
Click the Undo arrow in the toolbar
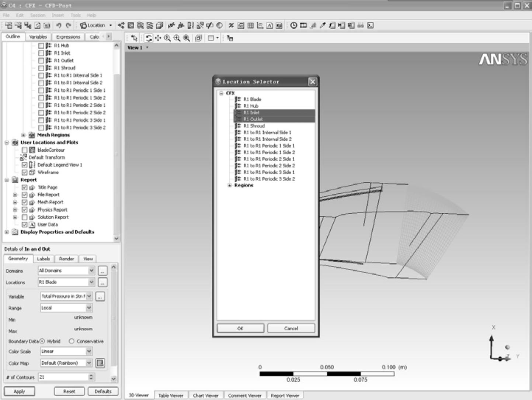coord(59,25)
